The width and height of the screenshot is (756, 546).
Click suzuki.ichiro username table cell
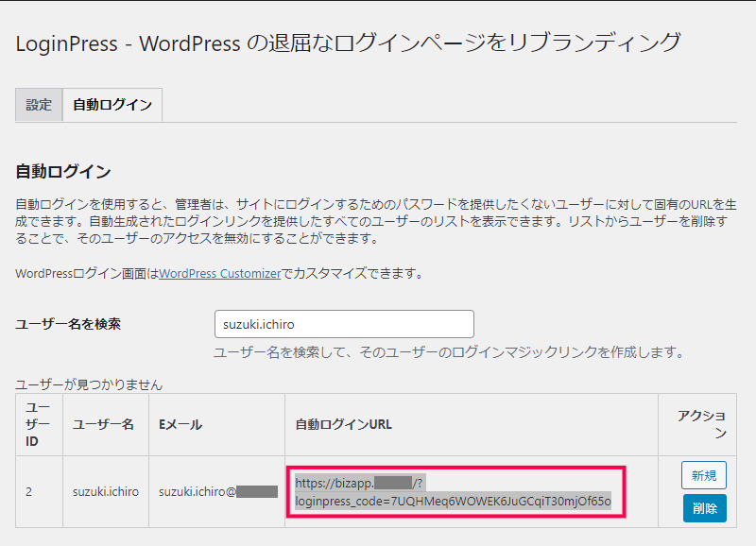coord(106,492)
